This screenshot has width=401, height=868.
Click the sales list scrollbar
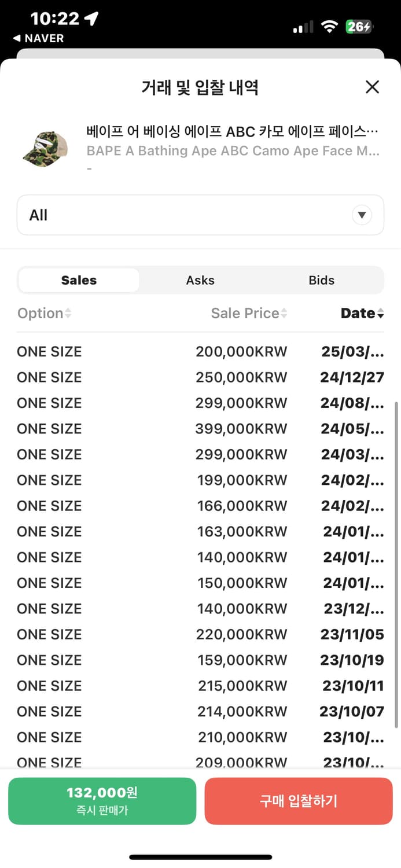[396, 564]
